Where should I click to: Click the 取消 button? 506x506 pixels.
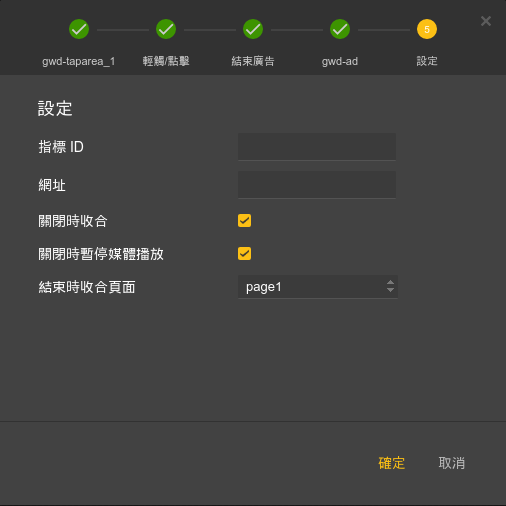(x=452, y=463)
